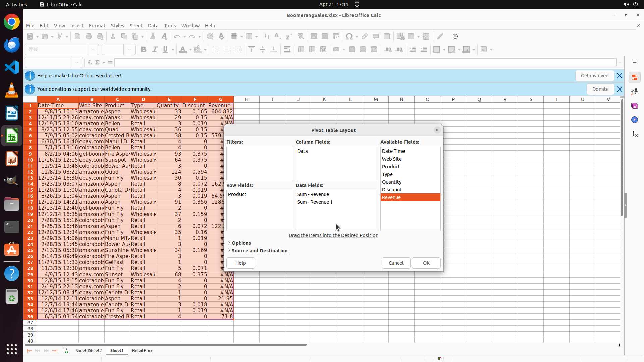The height and width of the screenshot is (362, 644).
Task: Open the Functions sidebar icon
Action: [634, 134]
